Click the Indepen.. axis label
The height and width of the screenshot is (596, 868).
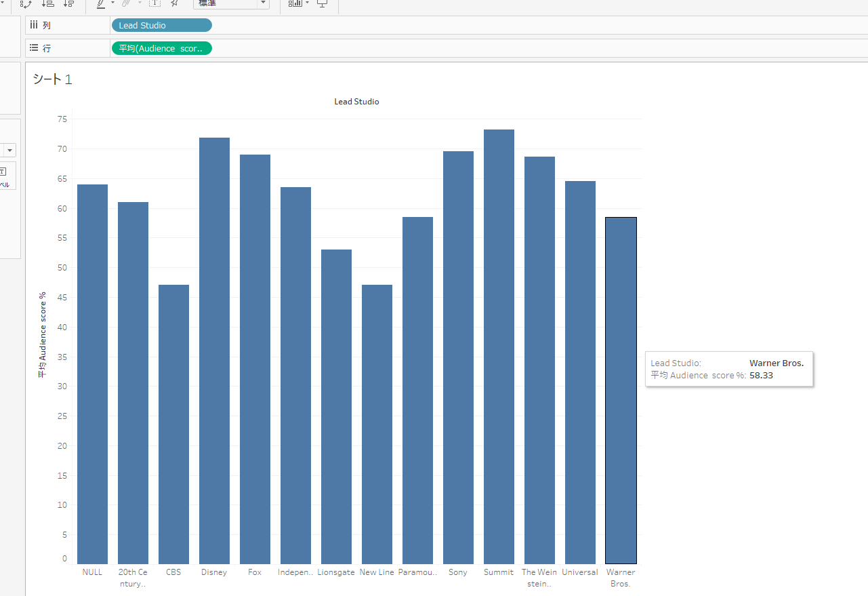click(x=295, y=572)
